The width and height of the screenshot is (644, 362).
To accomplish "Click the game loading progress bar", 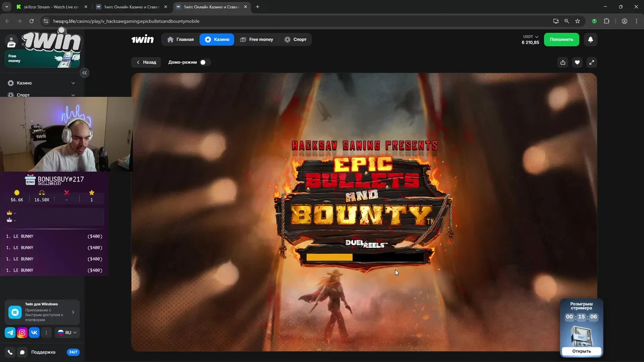I will point(365,257).
